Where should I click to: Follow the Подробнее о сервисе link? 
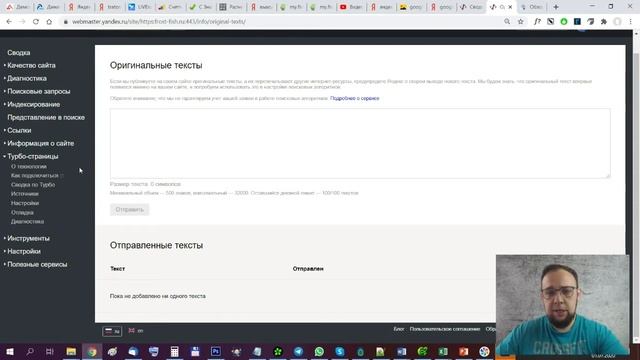pos(355,98)
